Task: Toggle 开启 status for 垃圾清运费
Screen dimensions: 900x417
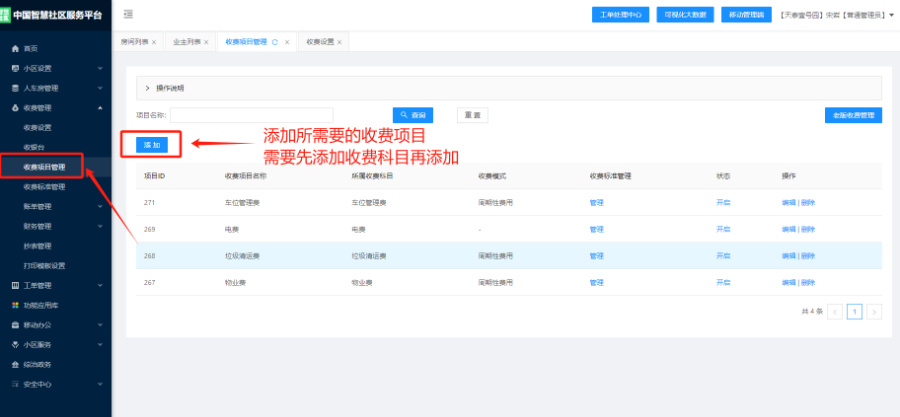Action: [723, 256]
